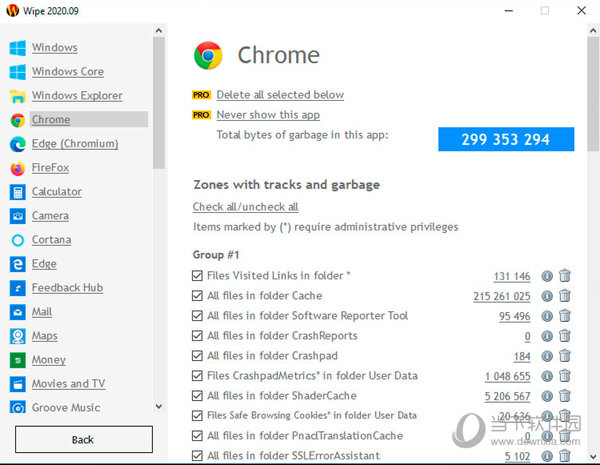Click the Maps icon in sidebar

18,336
